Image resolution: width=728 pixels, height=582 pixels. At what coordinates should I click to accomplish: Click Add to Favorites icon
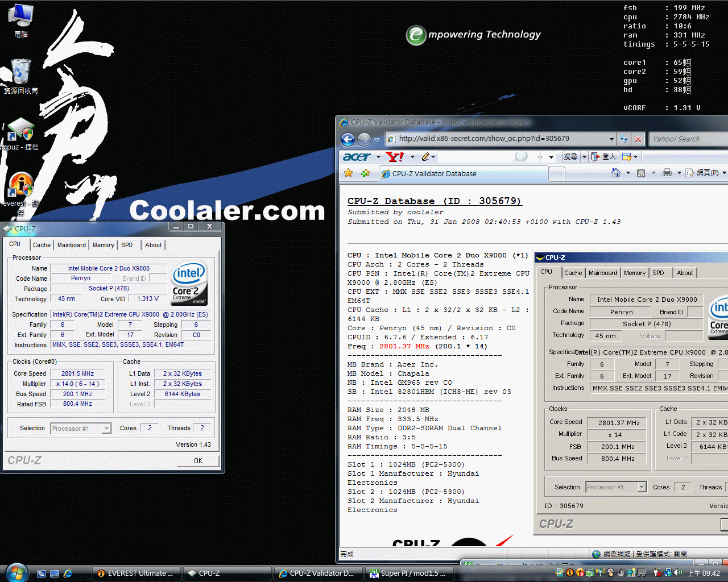365,173
